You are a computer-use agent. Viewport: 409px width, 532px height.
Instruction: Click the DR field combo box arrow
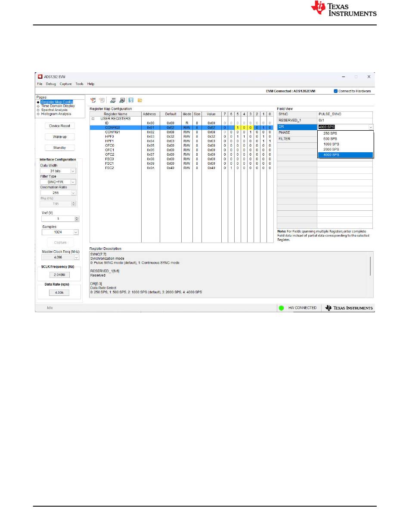(370, 127)
